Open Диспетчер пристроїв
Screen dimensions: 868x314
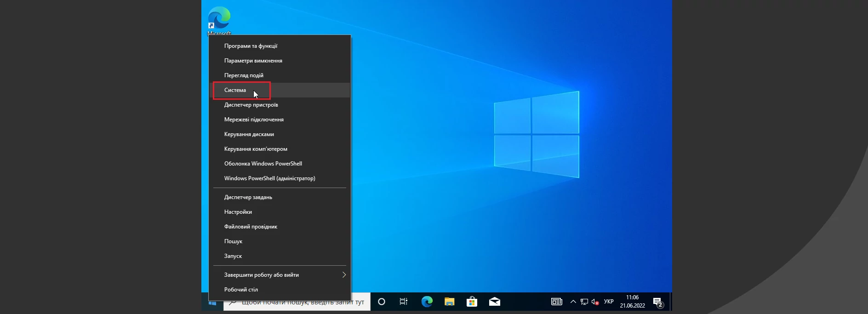click(280, 105)
